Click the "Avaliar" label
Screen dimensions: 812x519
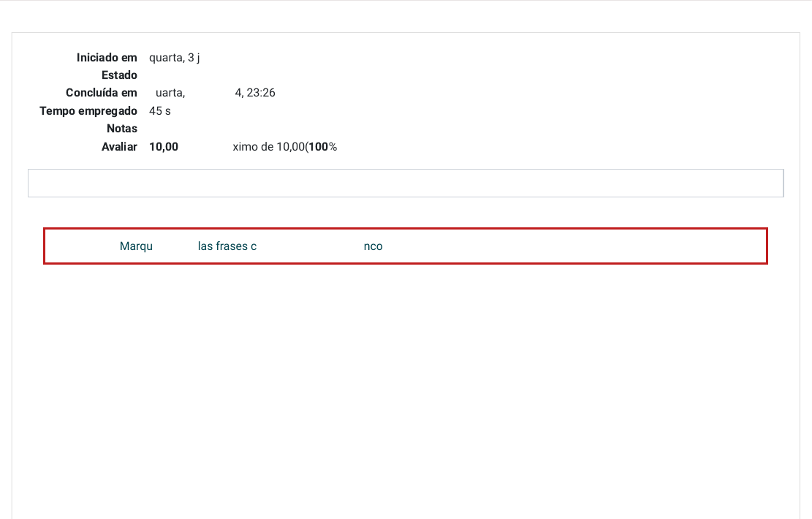(x=119, y=147)
